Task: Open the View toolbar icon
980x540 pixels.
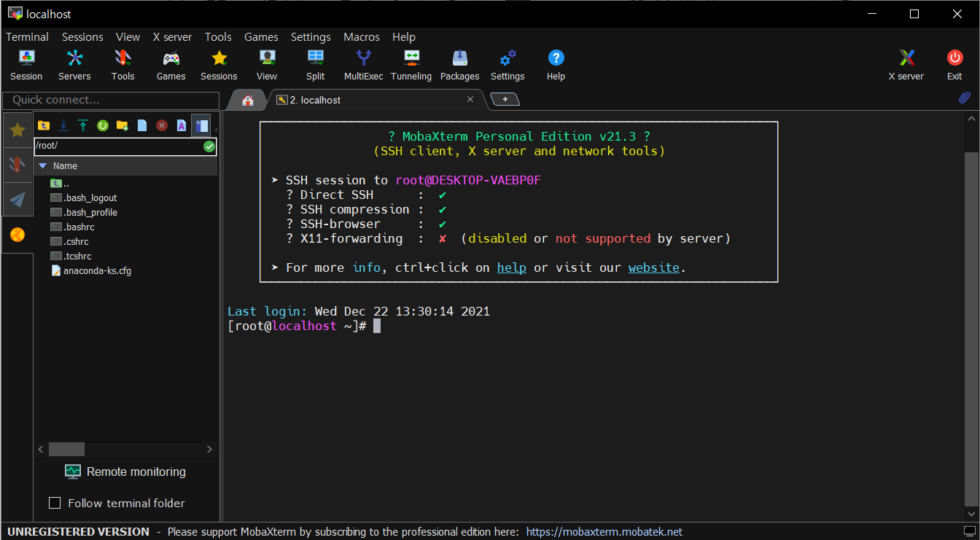Action: tap(267, 65)
